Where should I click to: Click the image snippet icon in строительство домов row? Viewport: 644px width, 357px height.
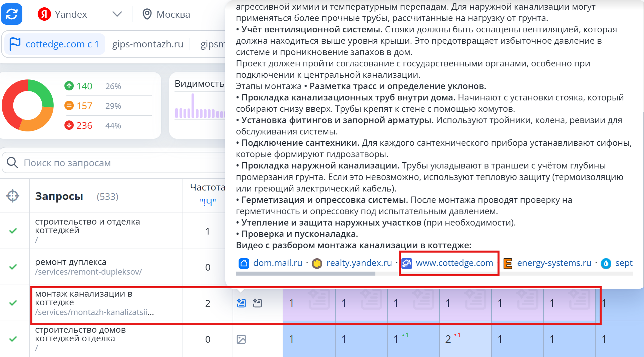pyautogui.click(x=241, y=339)
